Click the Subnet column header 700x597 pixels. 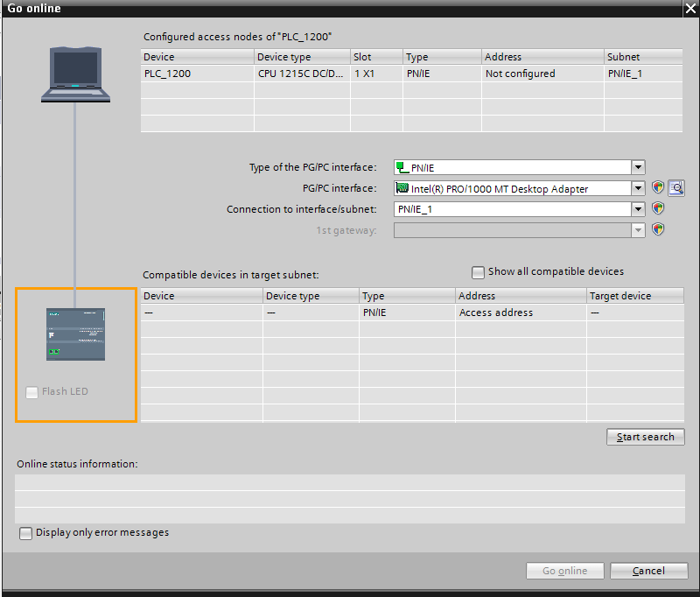643,57
